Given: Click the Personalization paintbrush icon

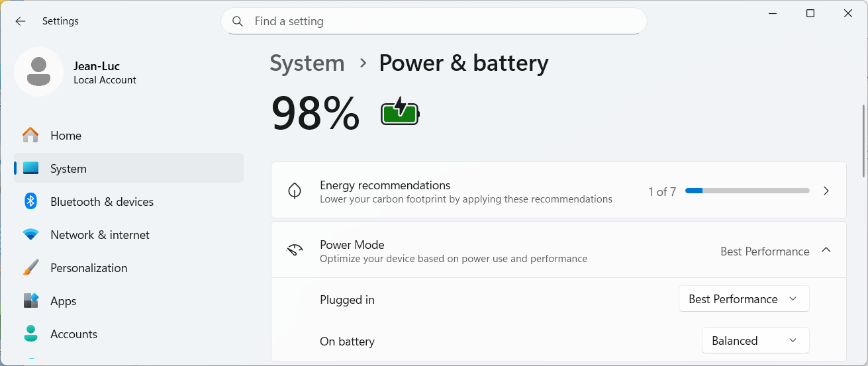Looking at the screenshot, I should tap(30, 268).
